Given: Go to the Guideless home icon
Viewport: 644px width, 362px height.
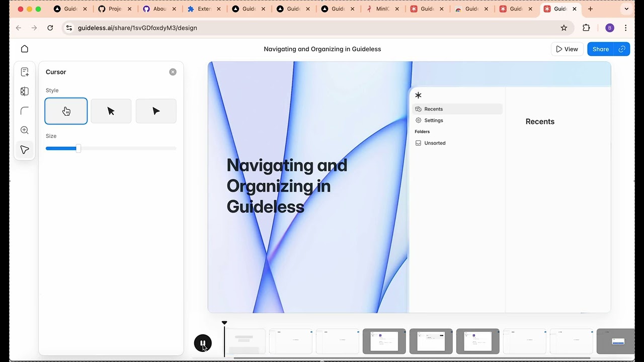Looking at the screenshot, I should point(25,49).
